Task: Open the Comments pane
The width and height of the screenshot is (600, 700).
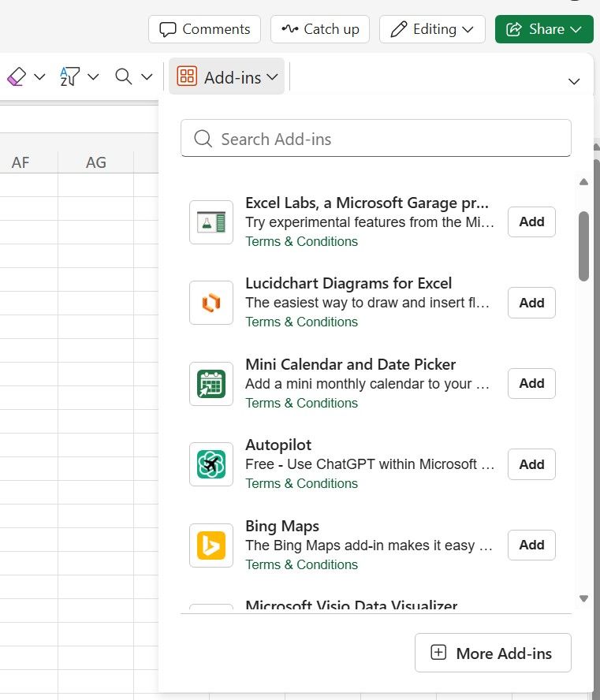Action: pos(204,29)
